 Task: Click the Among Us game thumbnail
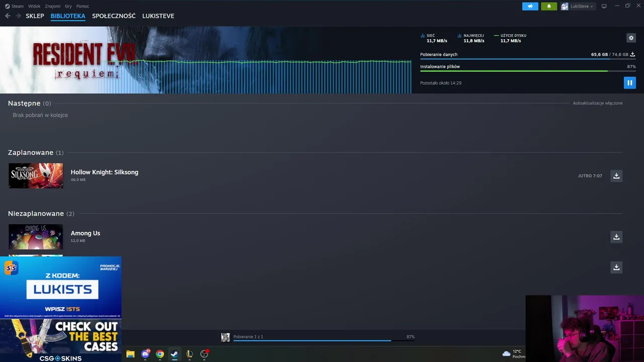(36, 236)
